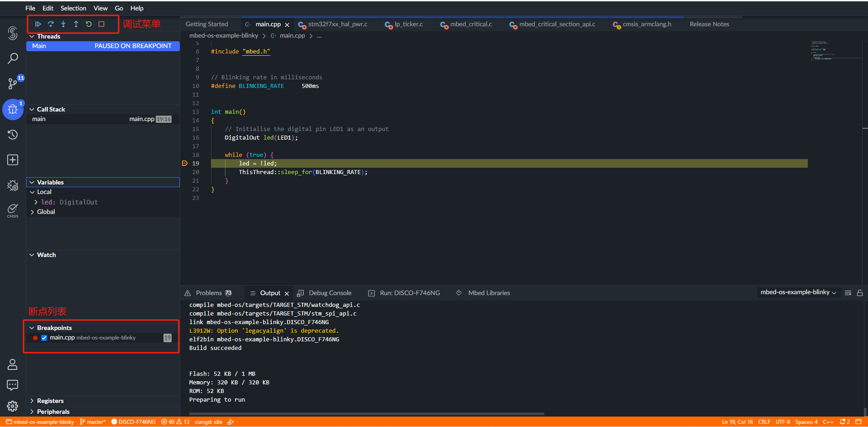Open the Search view in sidebar

(13, 58)
